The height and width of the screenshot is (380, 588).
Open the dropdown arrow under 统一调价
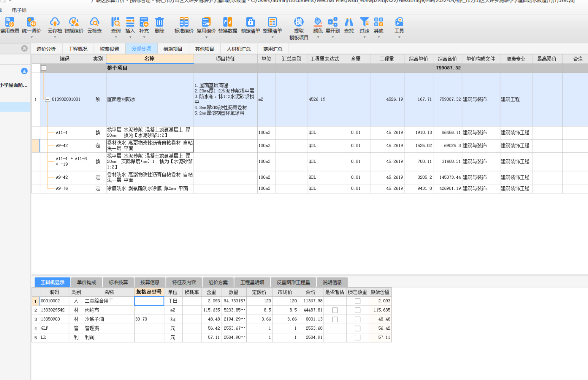pyautogui.click(x=31, y=37)
